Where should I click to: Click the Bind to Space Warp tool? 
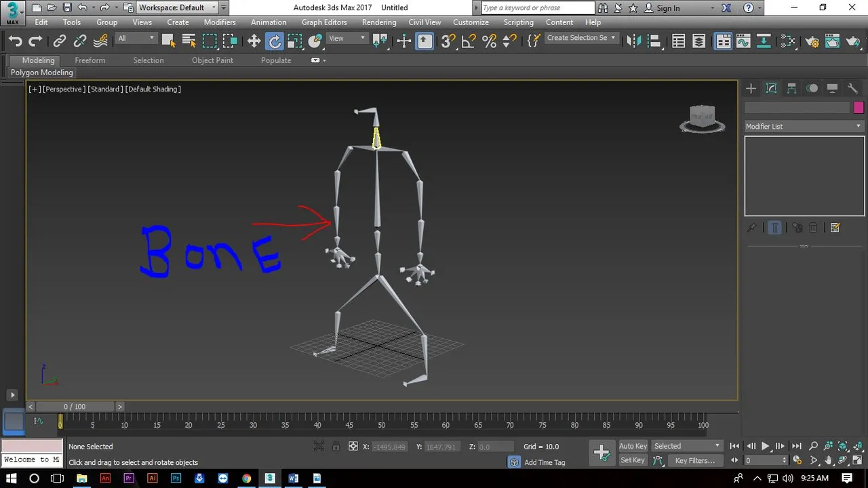coord(100,41)
